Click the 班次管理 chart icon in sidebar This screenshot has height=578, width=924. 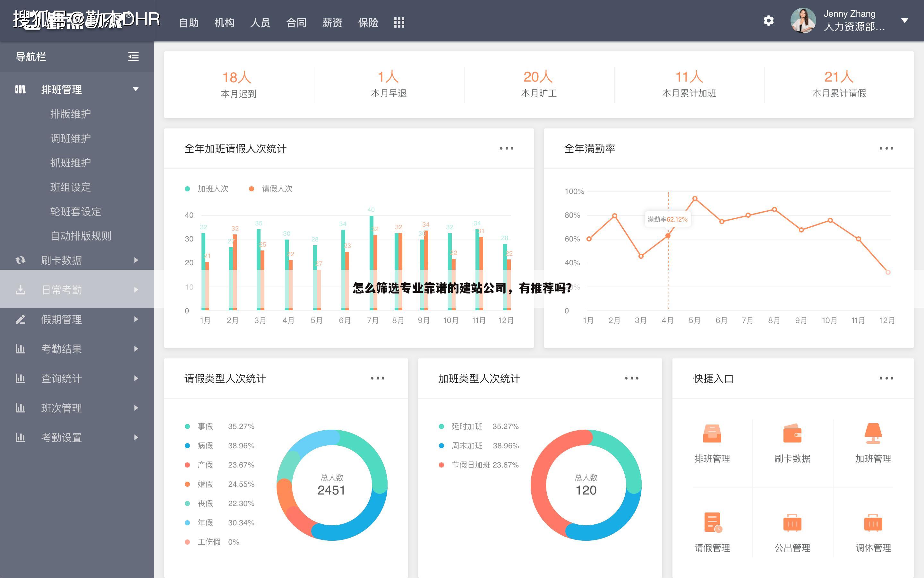pos(20,408)
